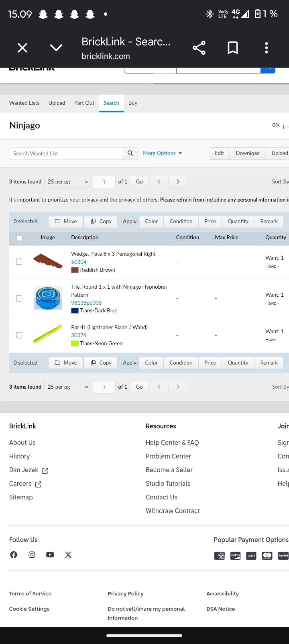Click the bottom Move button

[x=65, y=363]
